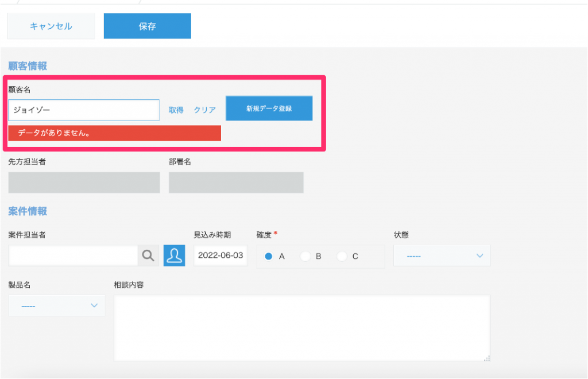Open the 製品名 dropdown
The height and width of the screenshot is (379, 588).
[x=57, y=305]
